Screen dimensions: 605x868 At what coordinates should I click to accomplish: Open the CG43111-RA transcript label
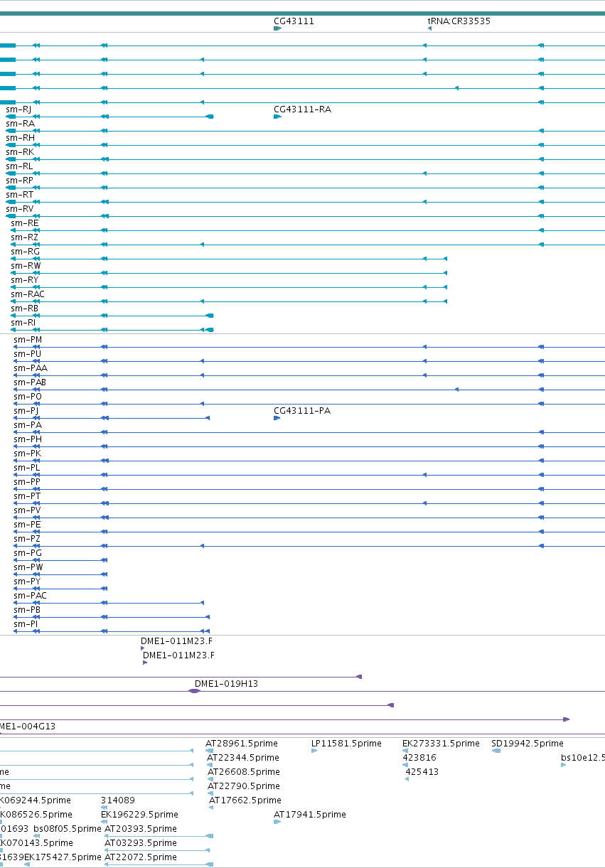coord(302,109)
